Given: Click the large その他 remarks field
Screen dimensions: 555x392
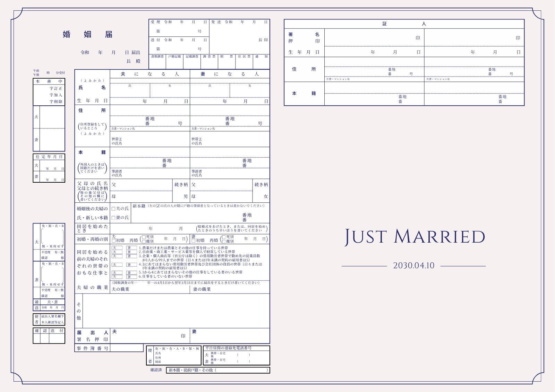Looking at the screenshot, I should 176,311.
